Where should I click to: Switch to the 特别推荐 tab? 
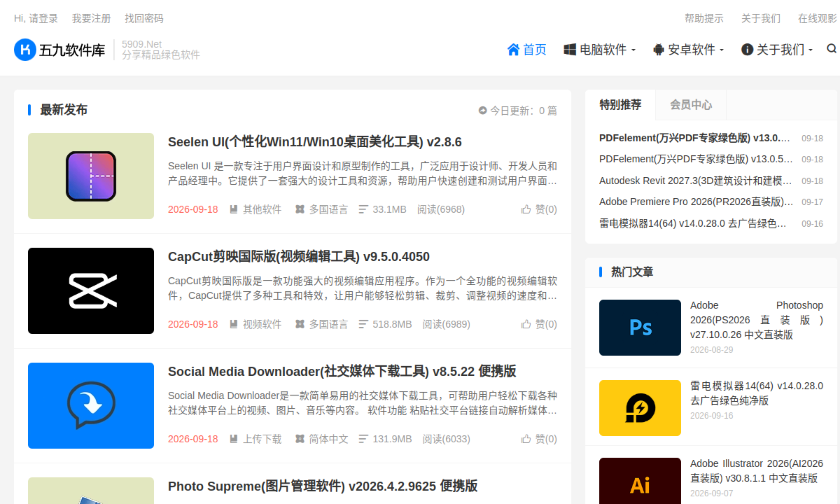click(620, 105)
